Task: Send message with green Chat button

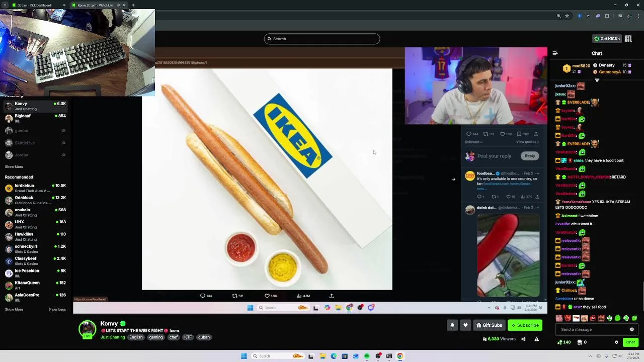Action: [x=630, y=342]
